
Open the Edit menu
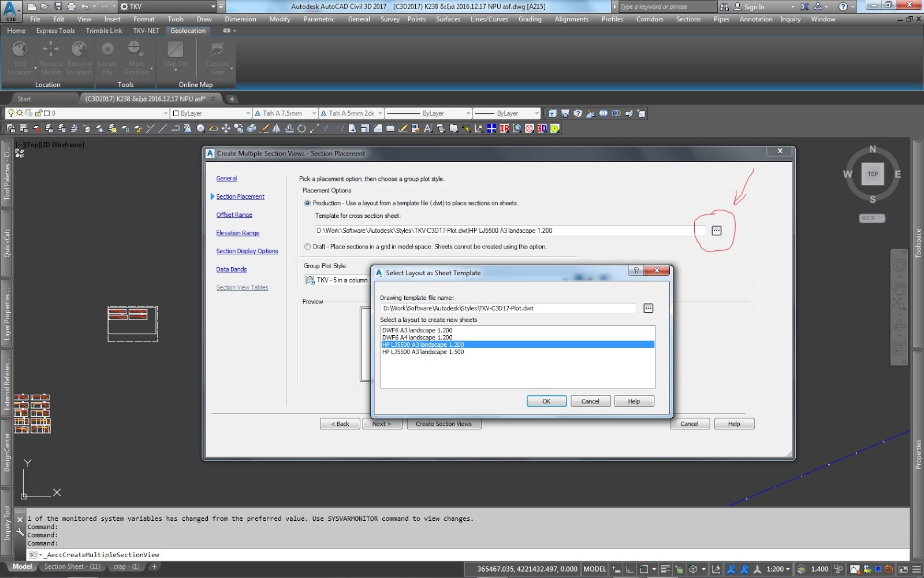59,19
